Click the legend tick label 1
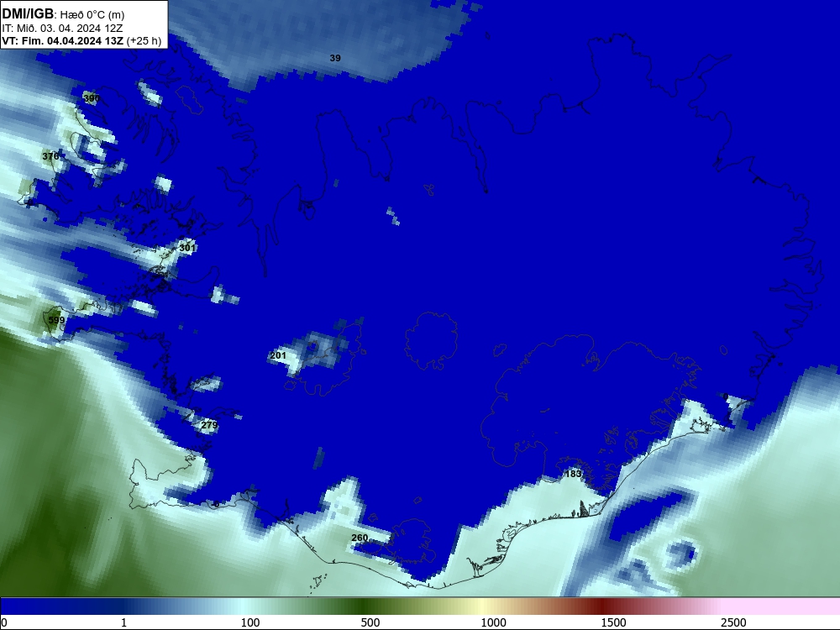Viewport: 840px width, 630px height. coord(123,622)
